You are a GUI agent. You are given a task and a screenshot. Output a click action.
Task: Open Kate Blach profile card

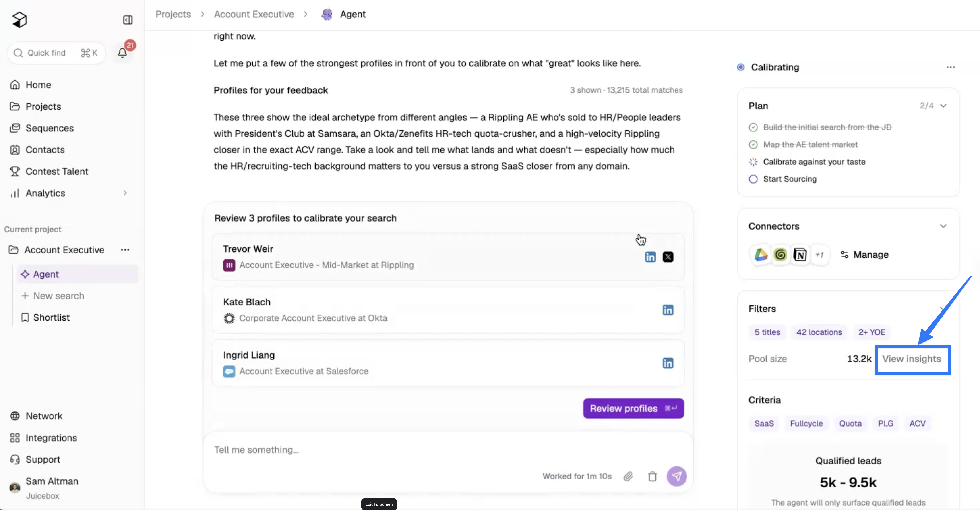tap(448, 310)
